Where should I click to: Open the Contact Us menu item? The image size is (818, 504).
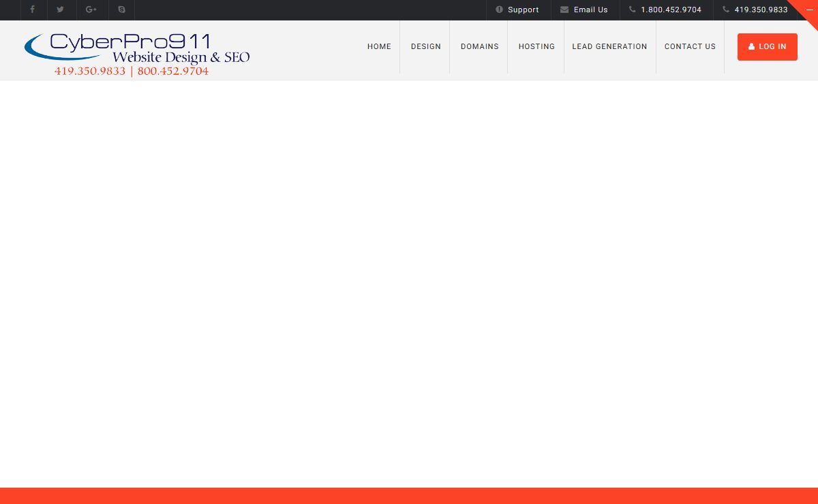tap(690, 46)
